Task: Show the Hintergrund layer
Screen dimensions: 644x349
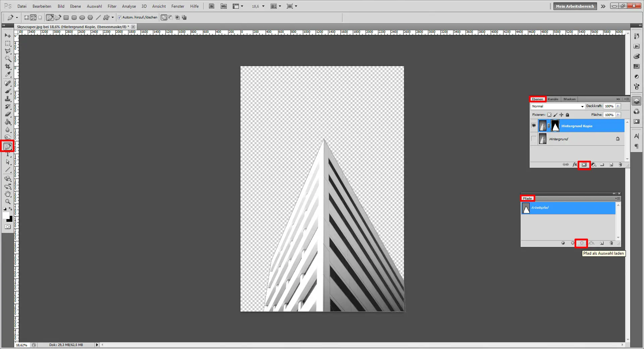Action: 534,139
